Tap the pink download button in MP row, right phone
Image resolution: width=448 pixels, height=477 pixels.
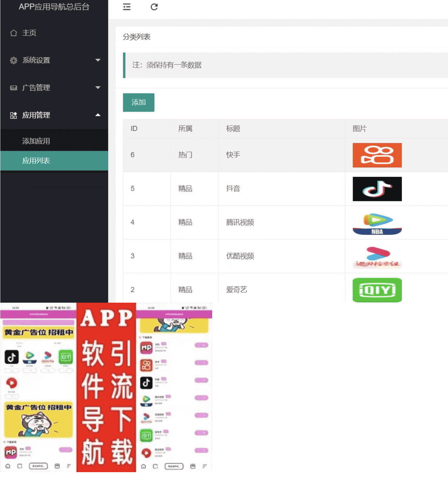tap(201, 345)
